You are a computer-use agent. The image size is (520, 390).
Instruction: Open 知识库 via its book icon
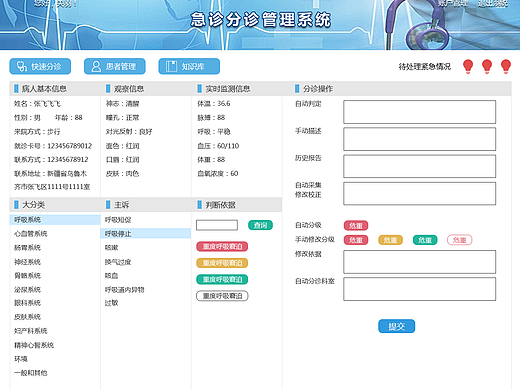tap(171, 66)
